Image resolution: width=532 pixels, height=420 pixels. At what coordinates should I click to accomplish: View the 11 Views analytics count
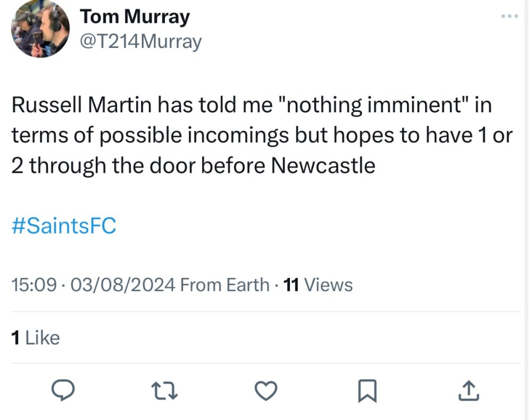click(x=319, y=285)
